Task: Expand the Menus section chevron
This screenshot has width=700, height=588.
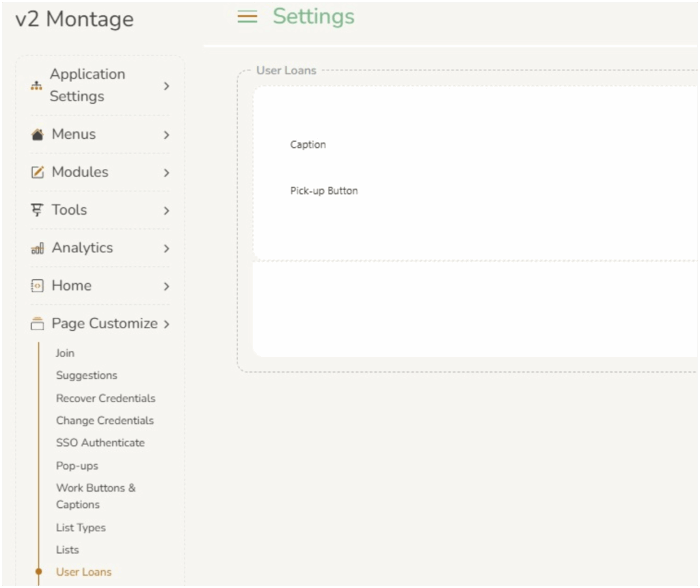Action: pos(166,135)
